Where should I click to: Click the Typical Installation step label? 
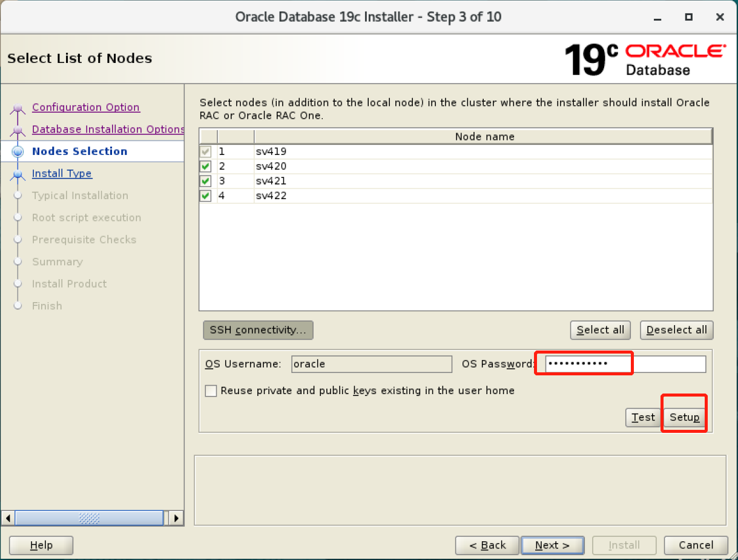point(80,196)
